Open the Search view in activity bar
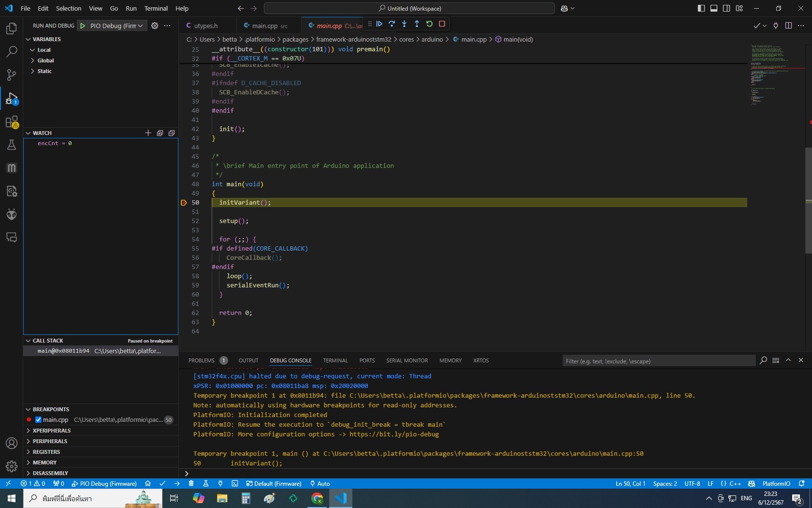 click(x=12, y=52)
